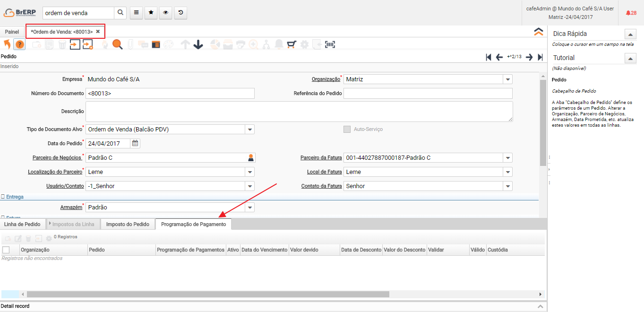
Task: Open help via the question mark icon
Action: (20, 44)
